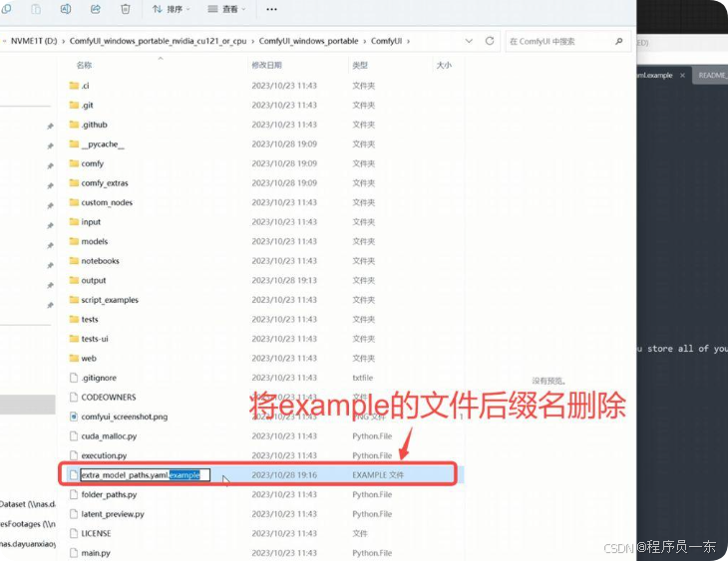This screenshot has height=561, width=728.
Task: Expand the chevron after ComfyUI breadcrumb
Action: pos(409,41)
